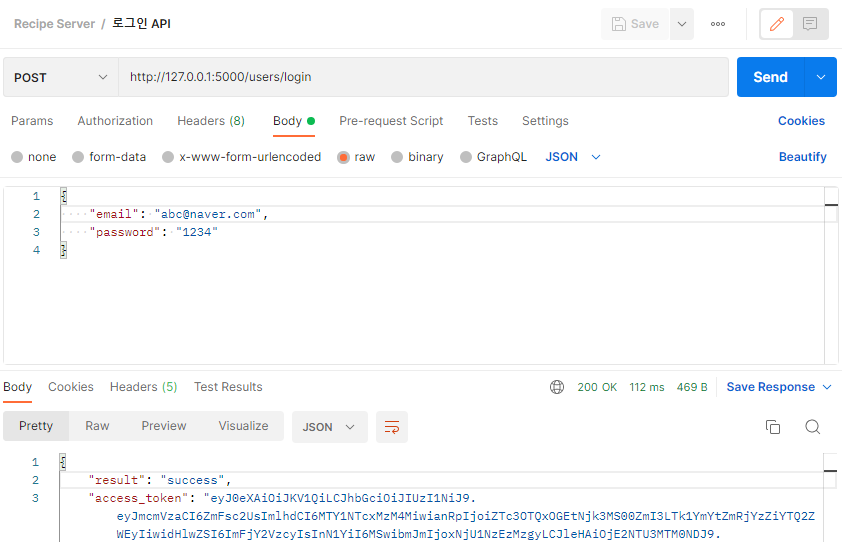Select the Visualize response view
The image size is (842, 542).
pyautogui.click(x=243, y=426)
